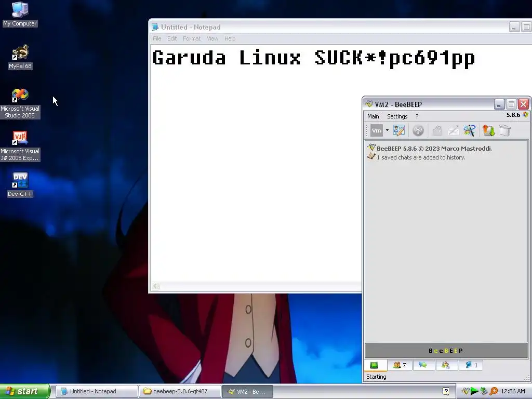Click the Windows flag icon beside version 5.8.6
The image size is (532, 399).
pyautogui.click(x=526, y=115)
